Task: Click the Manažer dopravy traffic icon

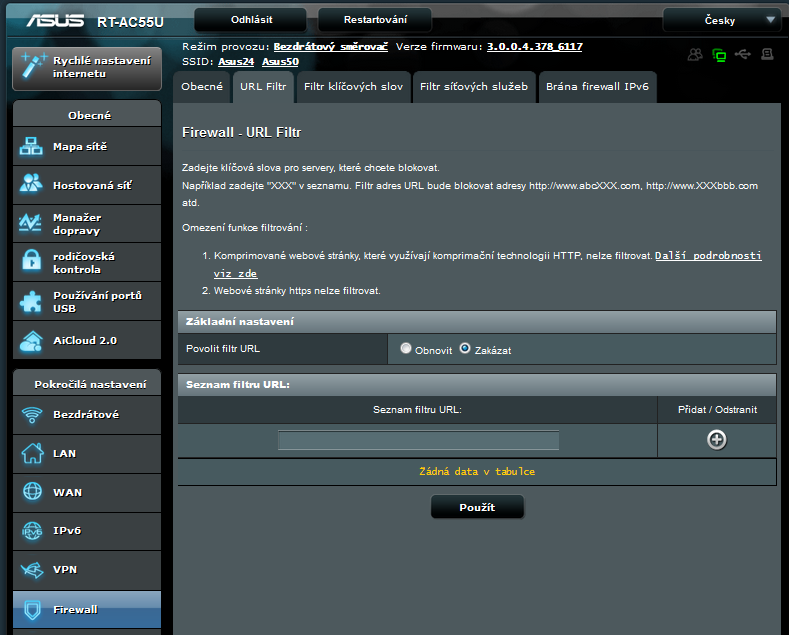Action: pyautogui.click(x=31, y=224)
